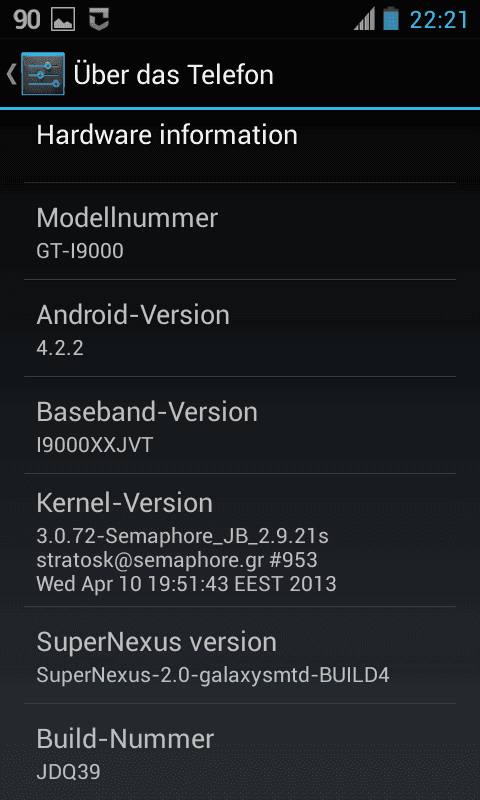
Task: Tap the shield notification icon
Action: [99, 20]
